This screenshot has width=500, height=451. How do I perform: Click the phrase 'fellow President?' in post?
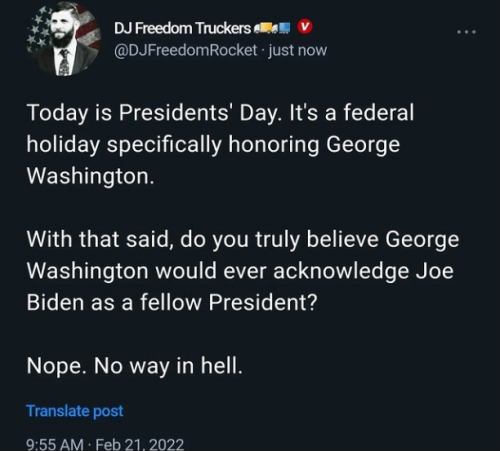coord(228,302)
